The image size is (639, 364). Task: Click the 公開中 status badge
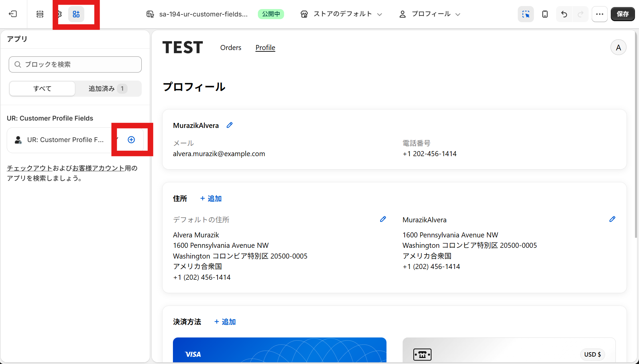point(271,14)
